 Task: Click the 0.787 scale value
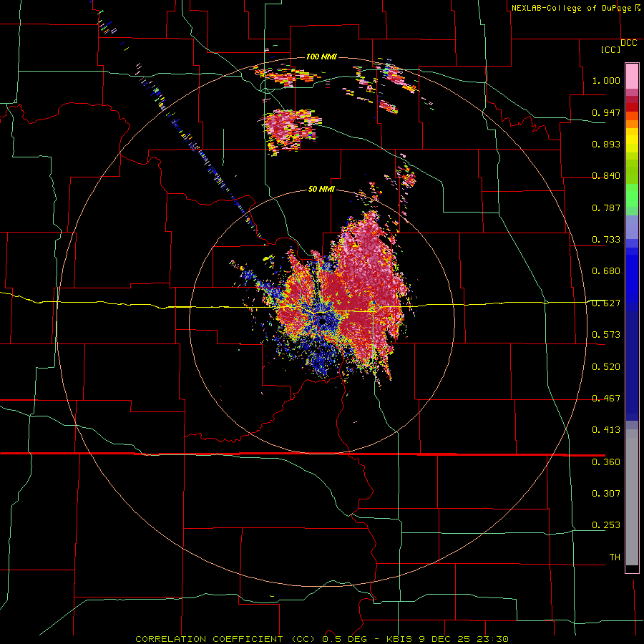[606, 208]
